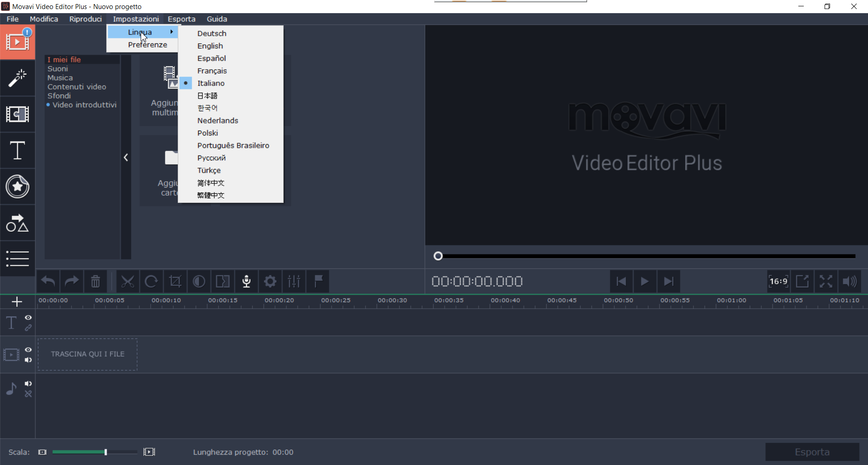
Task: Open the Callouts shapes tab
Action: [x=17, y=223]
